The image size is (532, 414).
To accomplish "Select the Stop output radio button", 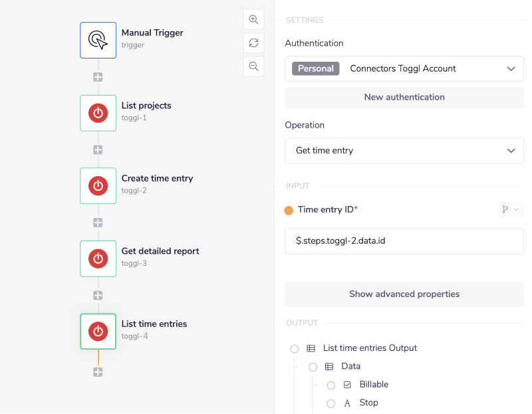I will pyautogui.click(x=331, y=403).
